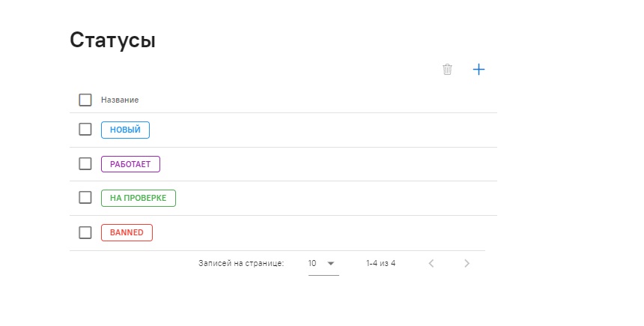Click the Статусы page heading
The width and height of the screenshot is (644, 326).
tap(112, 40)
